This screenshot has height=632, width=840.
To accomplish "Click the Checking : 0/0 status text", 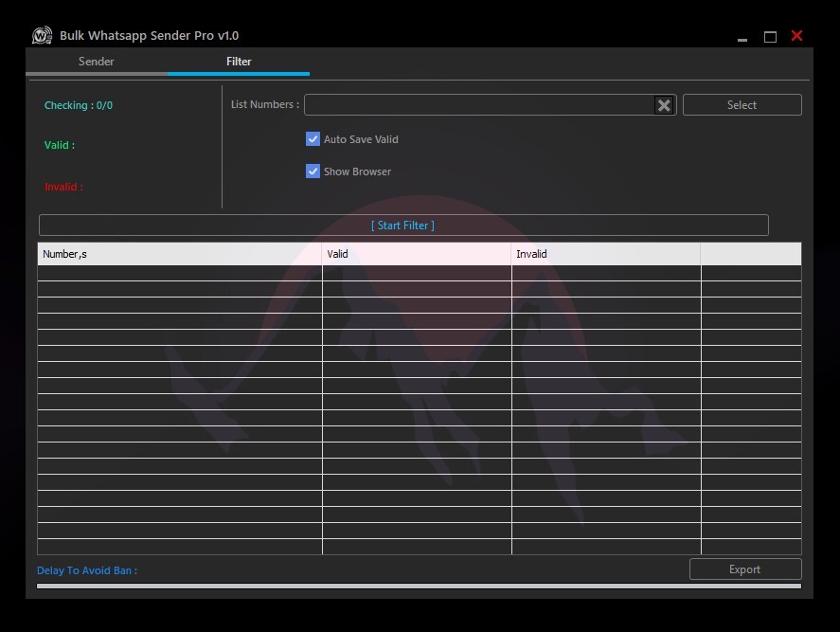I will pyautogui.click(x=79, y=105).
